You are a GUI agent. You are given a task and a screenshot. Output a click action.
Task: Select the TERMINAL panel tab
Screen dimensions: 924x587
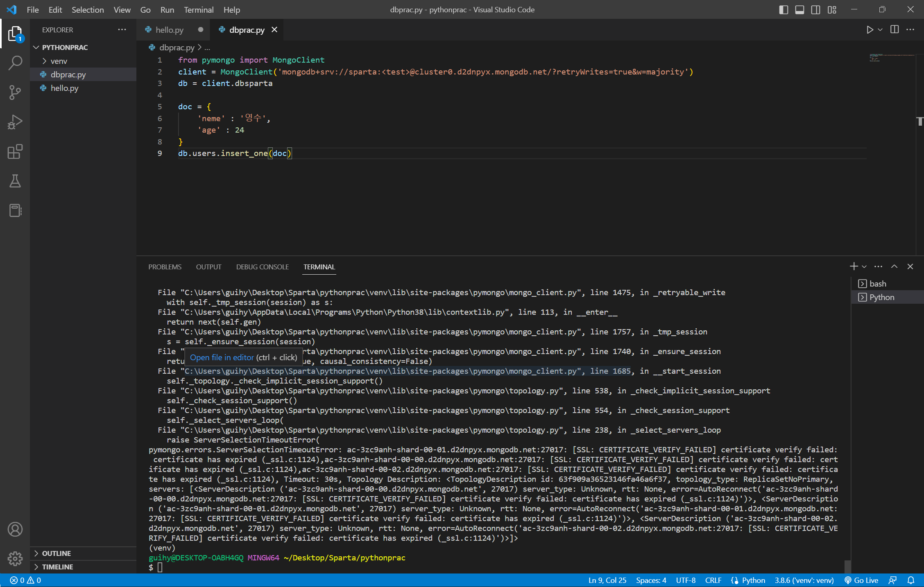tap(319, 267)
